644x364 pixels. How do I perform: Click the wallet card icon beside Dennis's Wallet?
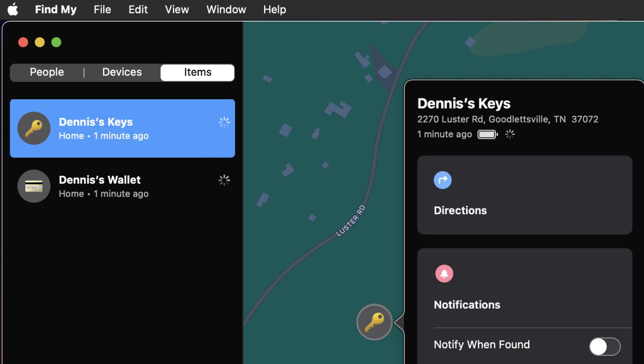click(x=34, y=186)
